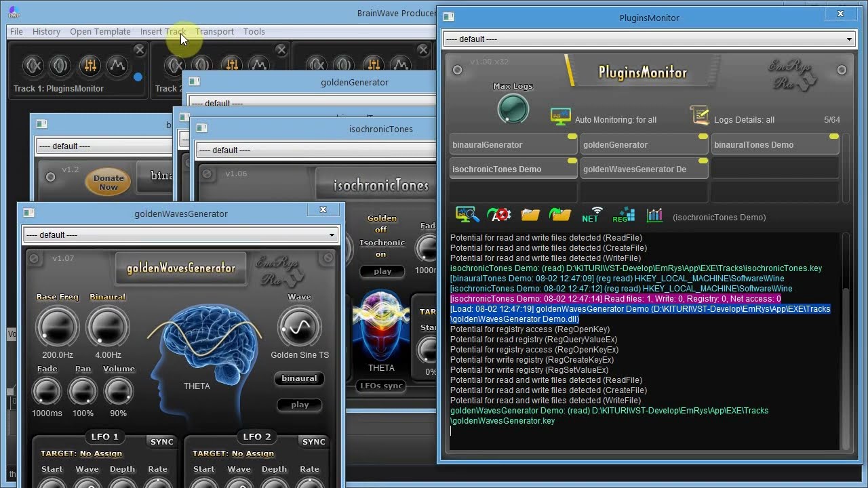
Task: Click the NET network filter icon
Action: [591, 215]
